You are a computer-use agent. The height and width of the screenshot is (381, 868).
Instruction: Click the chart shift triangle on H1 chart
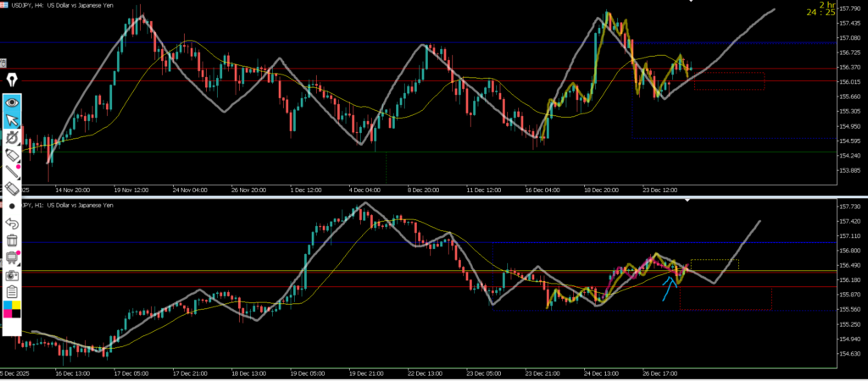point(687,200)
